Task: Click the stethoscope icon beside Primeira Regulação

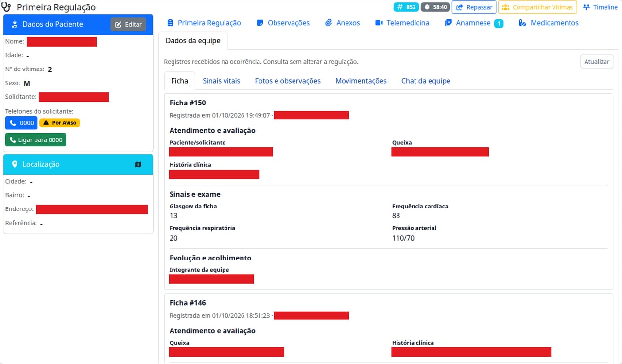Action: (6, 7)
